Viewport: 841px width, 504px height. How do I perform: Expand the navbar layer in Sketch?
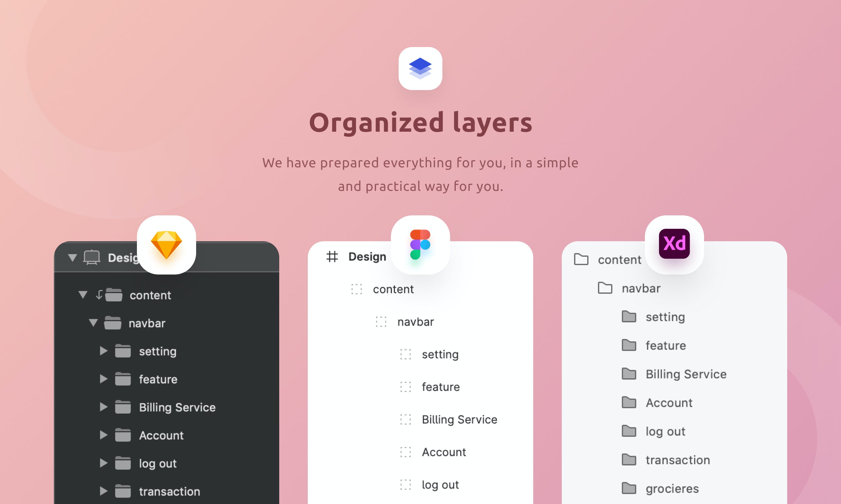tap(93, 323)
